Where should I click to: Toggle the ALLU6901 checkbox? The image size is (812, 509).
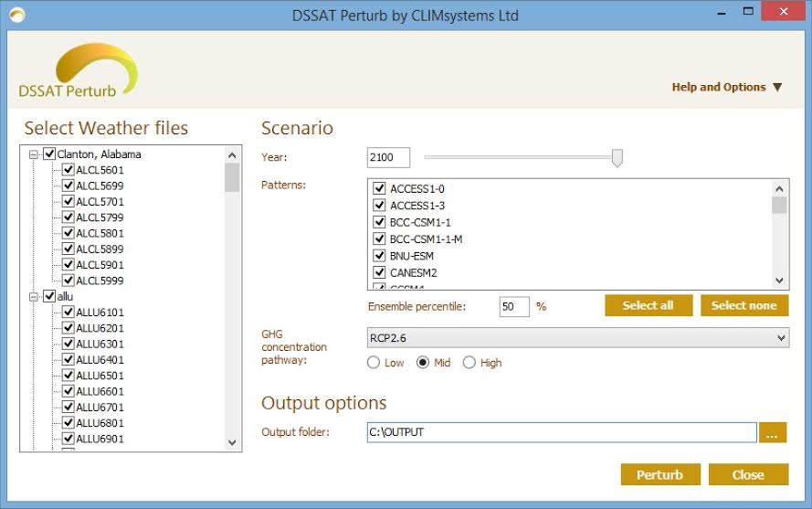[x=68, y=439]
